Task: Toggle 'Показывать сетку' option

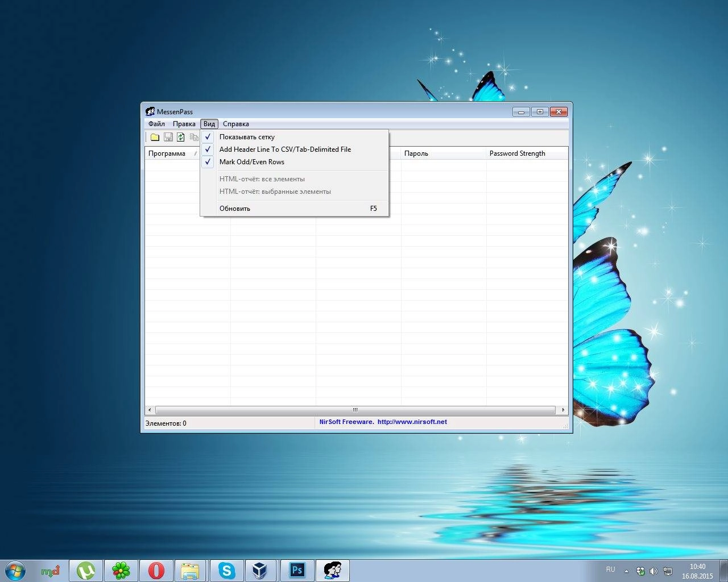Action: [295, 137]
